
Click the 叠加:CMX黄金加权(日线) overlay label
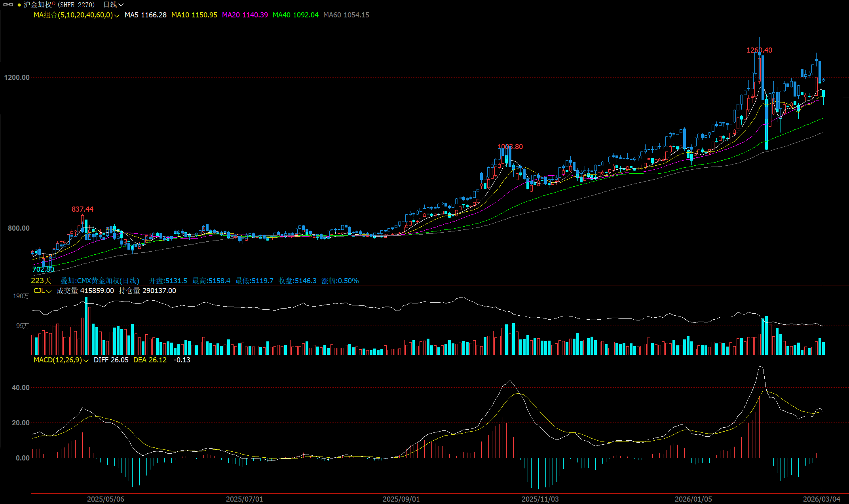[x=100, y=281]
